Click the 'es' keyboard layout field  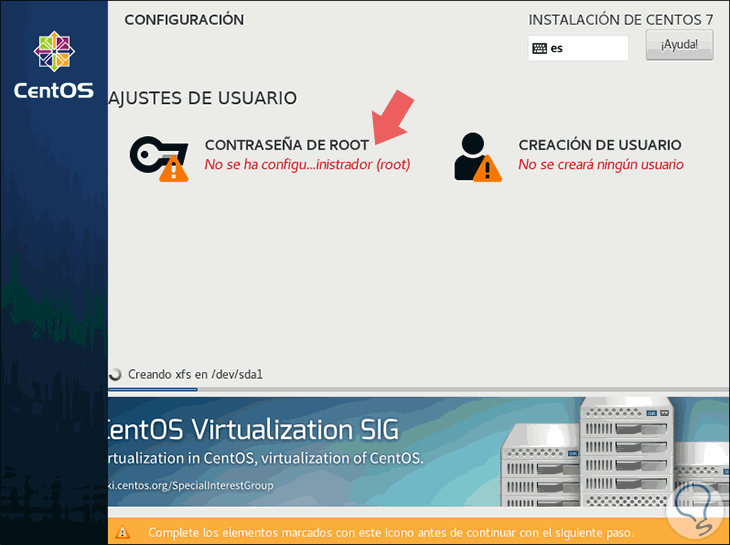coord(578,48)
